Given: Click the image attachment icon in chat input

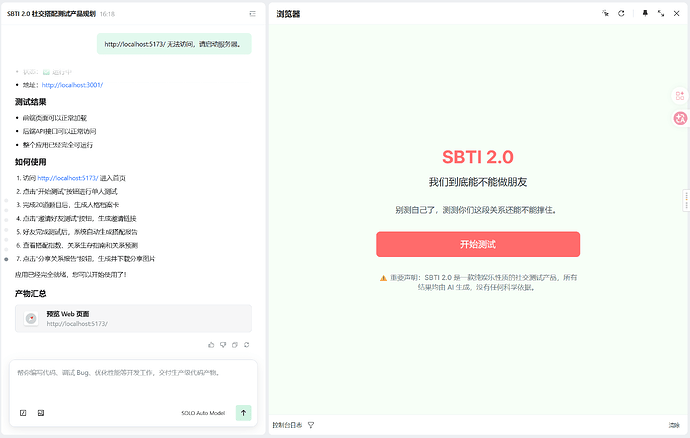Looking at the screenshot, I should coord(41,412).
